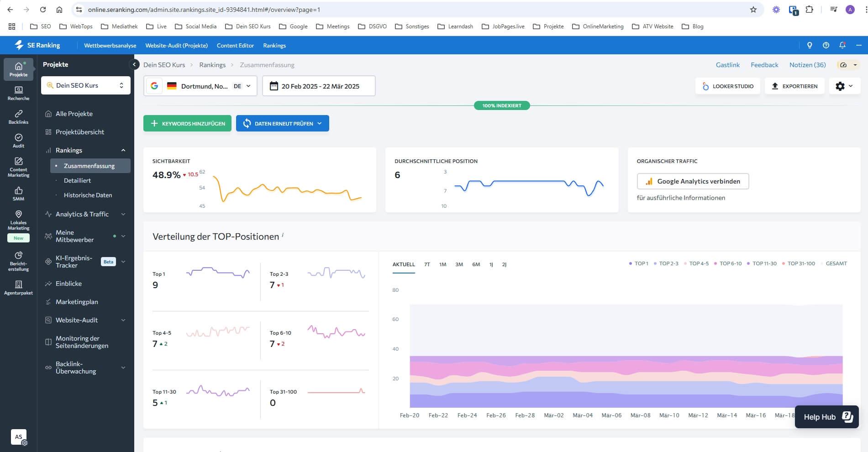Viewport: 868px width, 452px height.
Task: Bookmark page with the star icon
Action: (753, 10)
